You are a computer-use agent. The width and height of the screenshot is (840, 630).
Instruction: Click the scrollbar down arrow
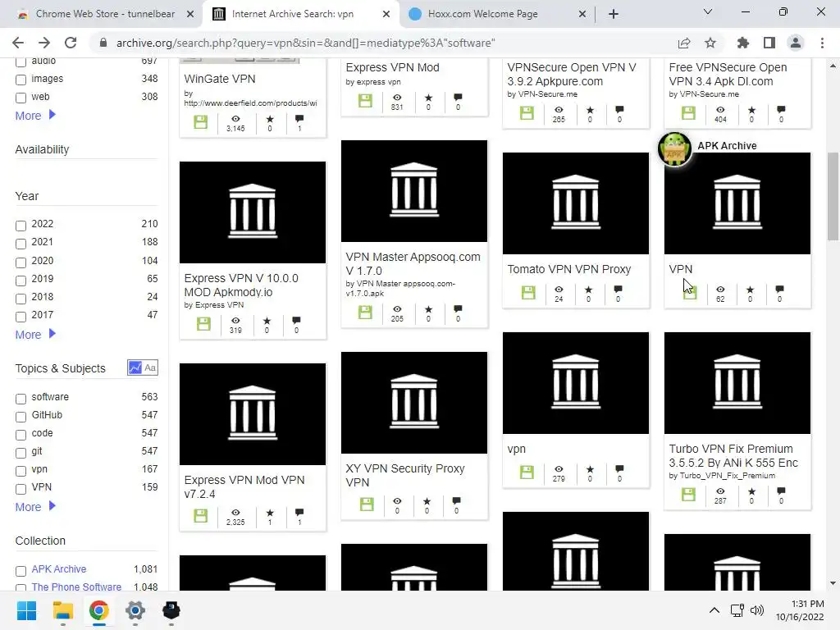(833, 583)
